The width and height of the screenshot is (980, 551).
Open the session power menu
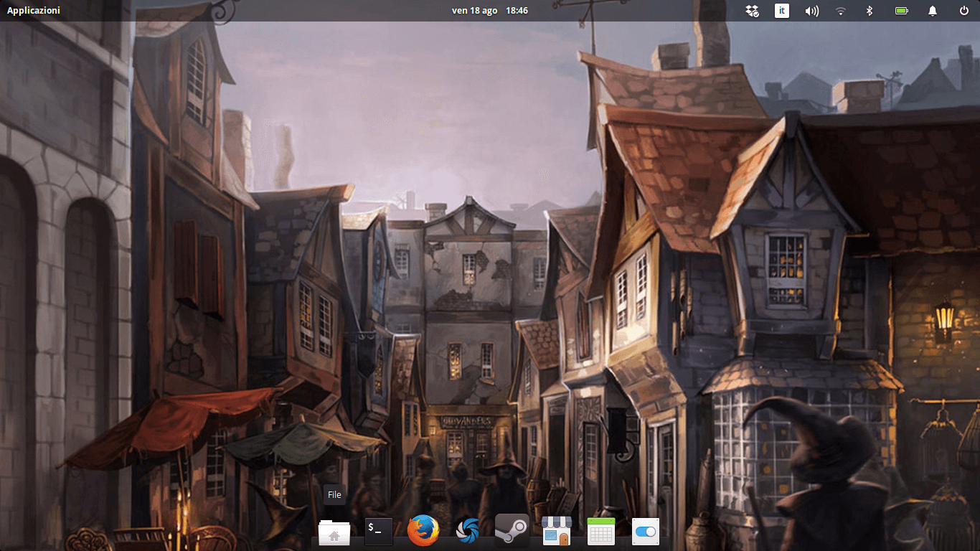pos(963,11)
